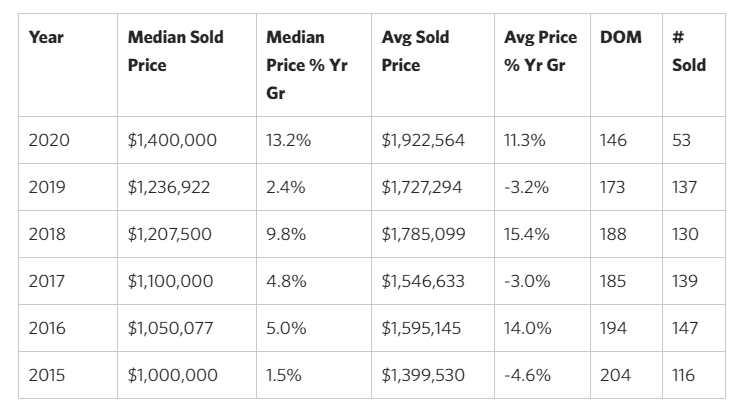This screenshot has height=417, width=750.
Task: Select the $1,050,077 median price cell
Action: coord(171,329)
